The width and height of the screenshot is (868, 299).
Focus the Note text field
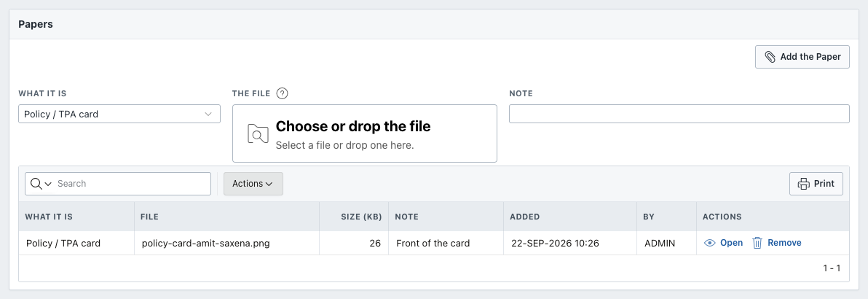[679, 114]
